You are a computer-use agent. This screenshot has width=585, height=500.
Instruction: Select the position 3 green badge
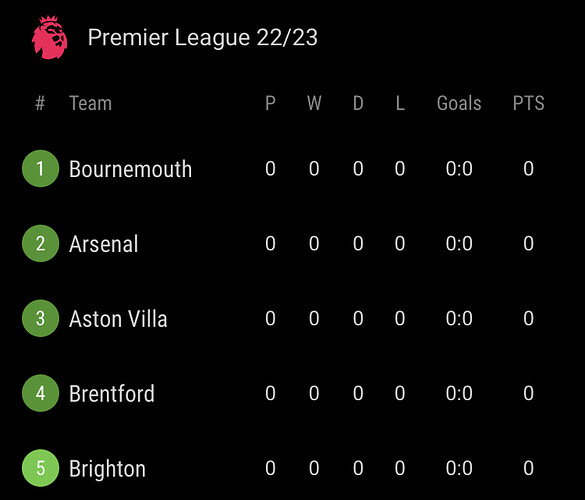pyautogui.click(x=40, y=318)
